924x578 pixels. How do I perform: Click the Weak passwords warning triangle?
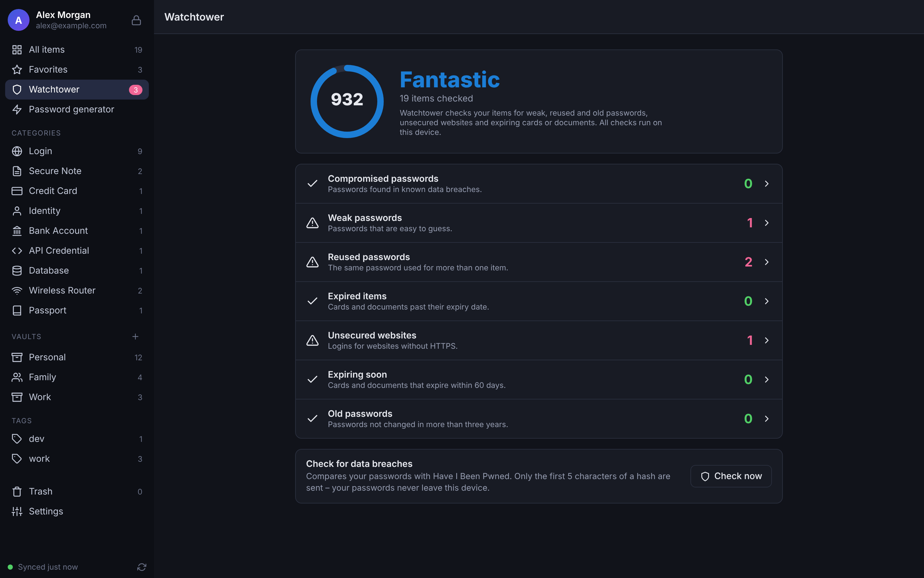(x=312, y=223)
